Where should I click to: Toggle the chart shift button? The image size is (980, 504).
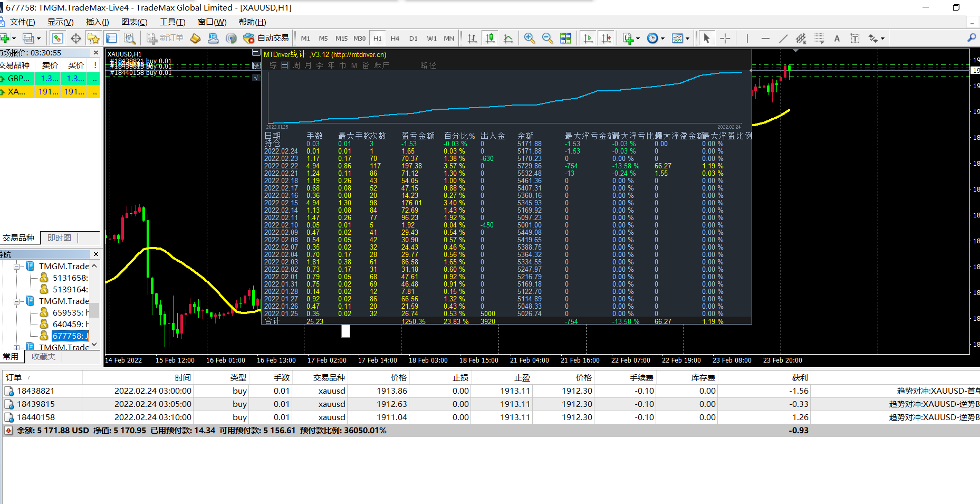(607, 38)
